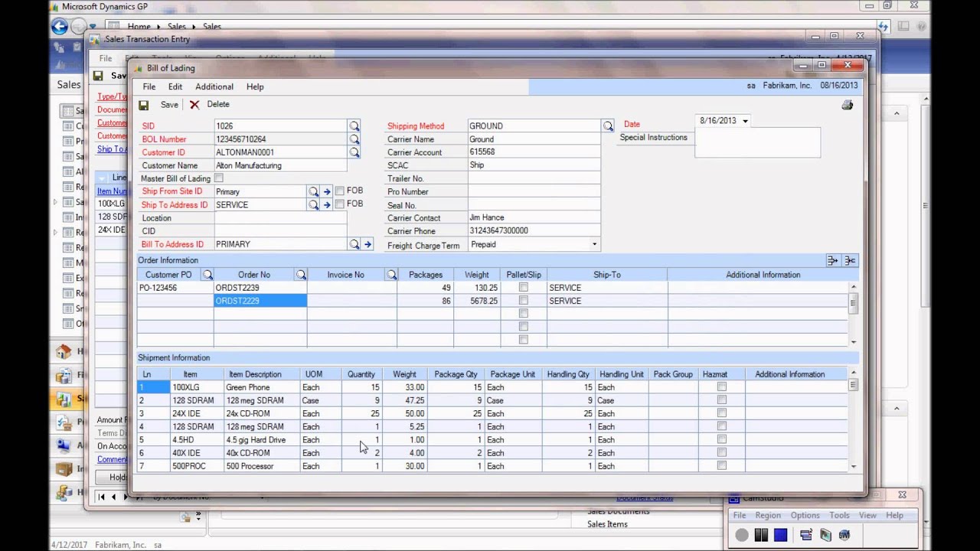
Task: Open the Freight Charge Term dropdown
Action: tap(594, 245)
